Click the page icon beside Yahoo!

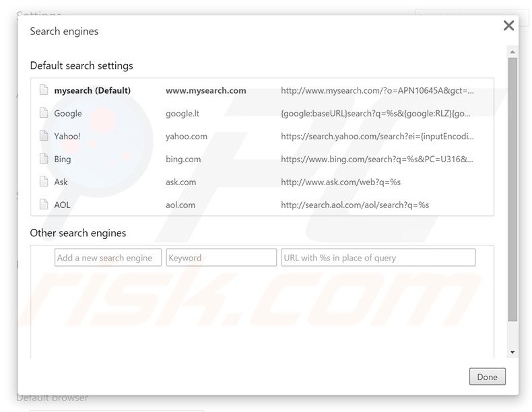click(44, 135)
